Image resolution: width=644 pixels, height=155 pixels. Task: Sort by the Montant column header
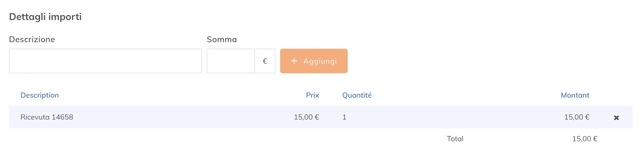[575, 95]
